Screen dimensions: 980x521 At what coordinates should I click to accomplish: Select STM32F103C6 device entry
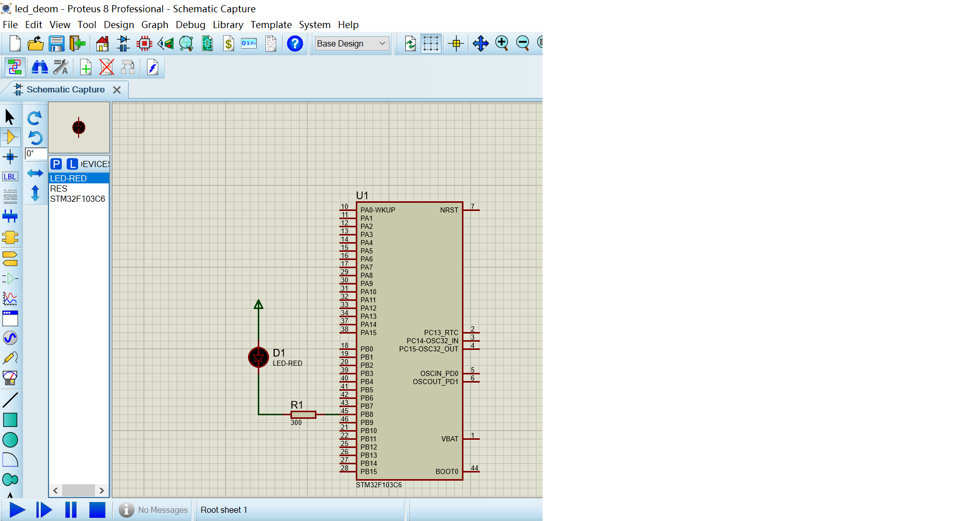coord(79,199)
